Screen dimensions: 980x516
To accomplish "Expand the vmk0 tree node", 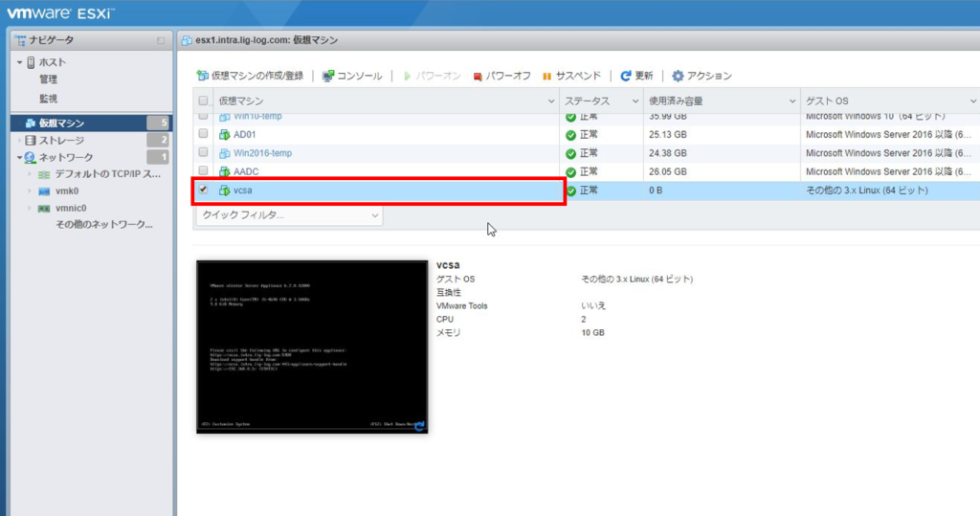I will pos(30,191).
